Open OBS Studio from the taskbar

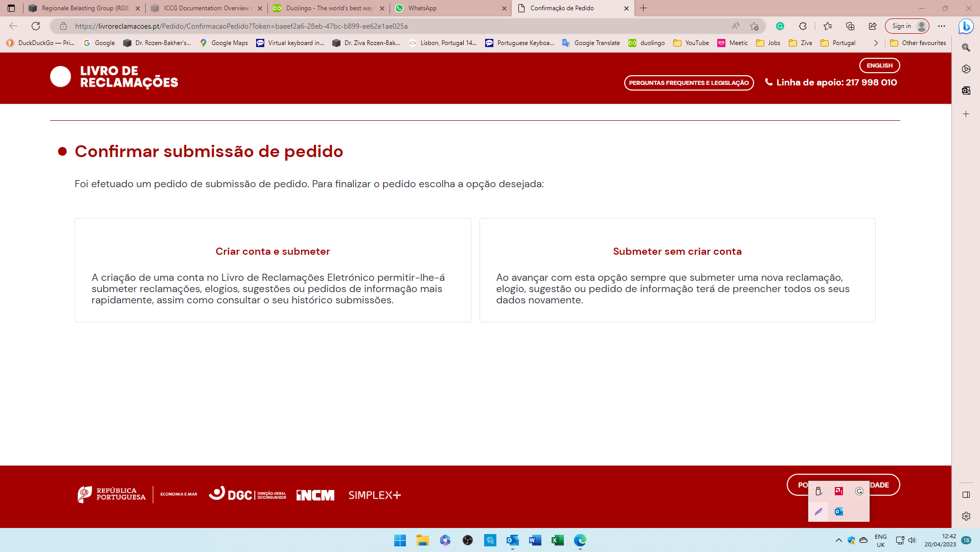(x=468, y=540)
